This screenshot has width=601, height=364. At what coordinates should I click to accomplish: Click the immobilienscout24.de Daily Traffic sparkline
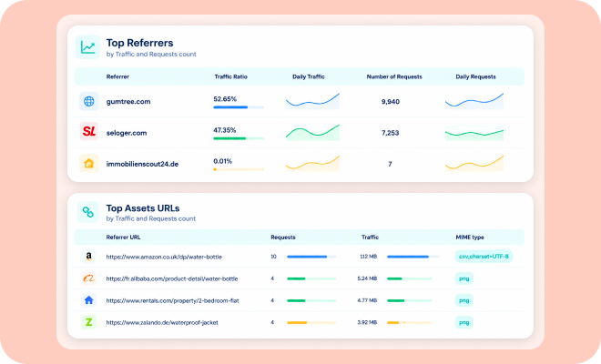312,163
